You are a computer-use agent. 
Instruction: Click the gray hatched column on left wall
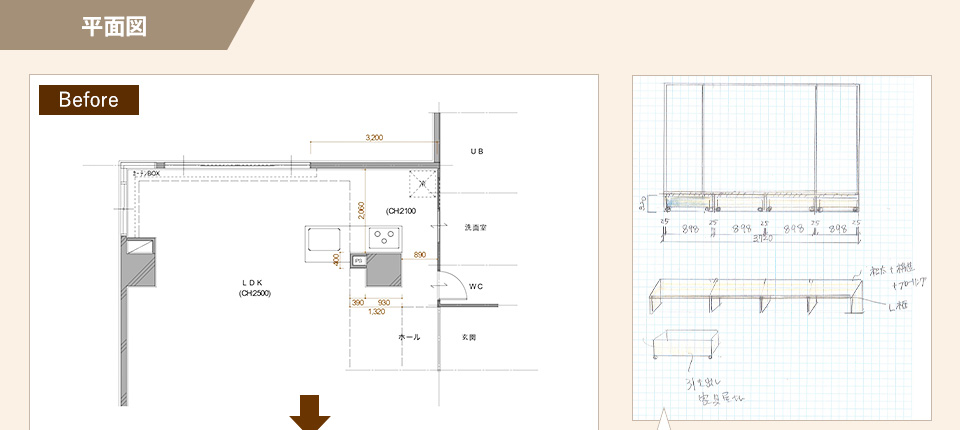138,262
